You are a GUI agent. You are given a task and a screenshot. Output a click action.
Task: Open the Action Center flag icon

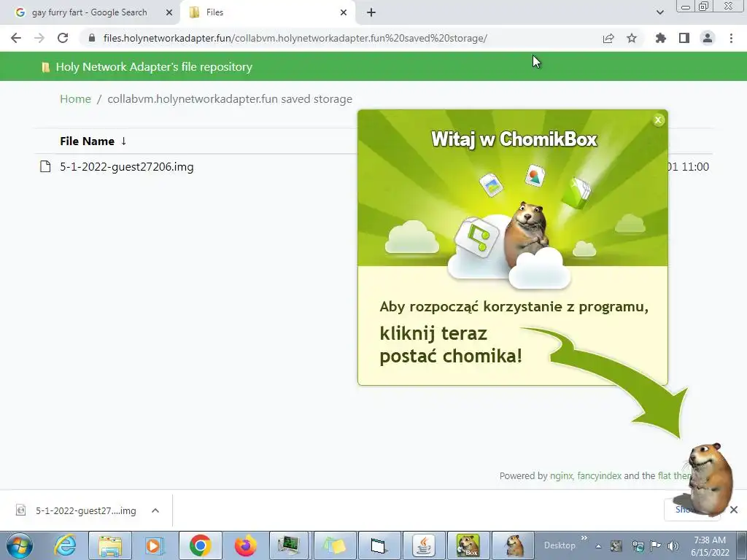point(656,546)
